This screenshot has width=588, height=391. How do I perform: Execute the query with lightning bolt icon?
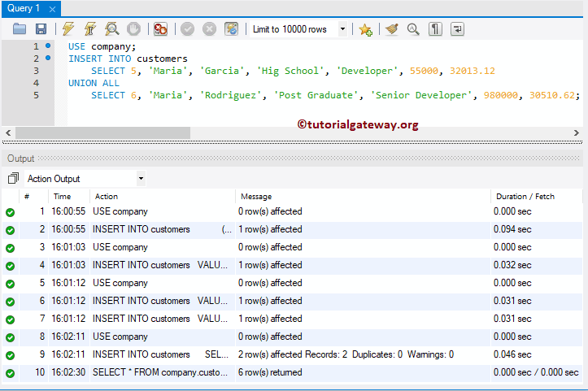point(68,29)
